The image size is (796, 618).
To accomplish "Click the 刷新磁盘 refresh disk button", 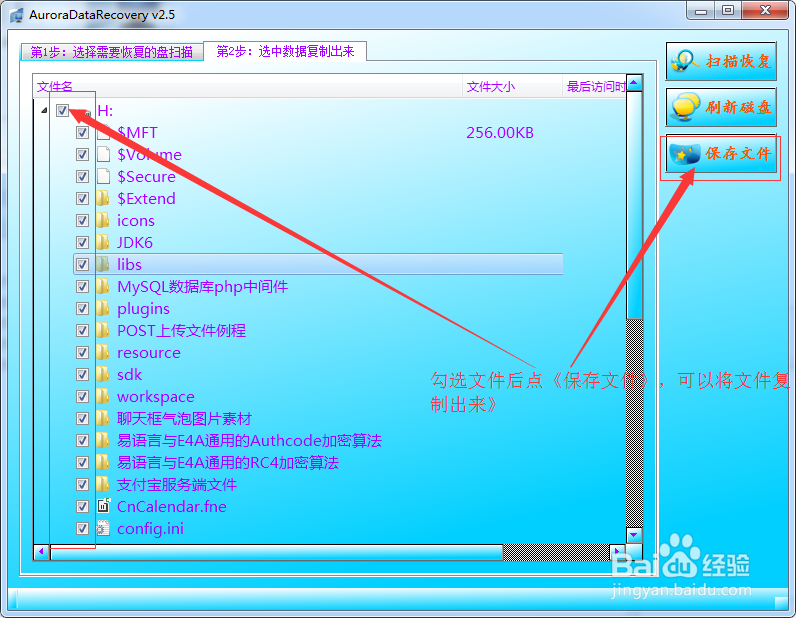I will point(721,107).
